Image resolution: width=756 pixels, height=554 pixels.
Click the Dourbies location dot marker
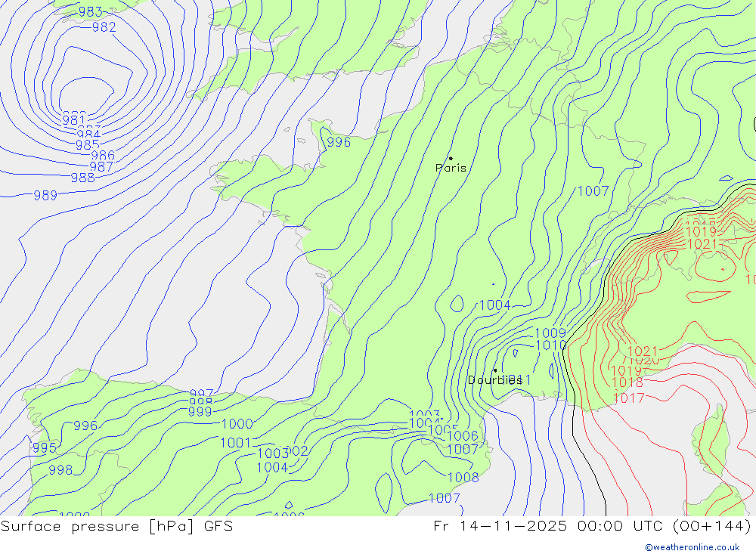pos(495,370)
